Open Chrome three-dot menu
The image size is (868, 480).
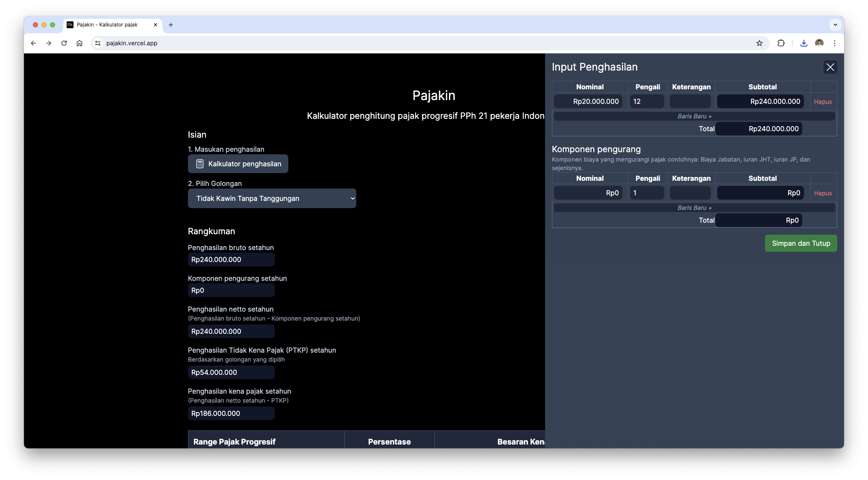tap(834, 43)
